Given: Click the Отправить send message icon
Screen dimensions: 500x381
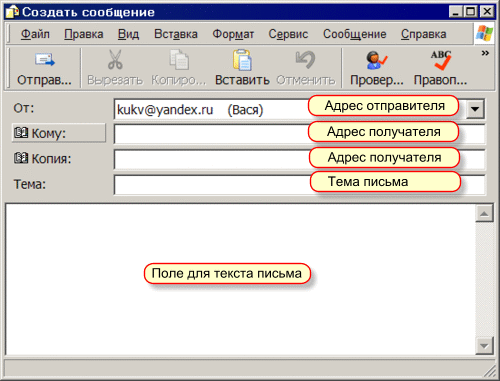Looking at the screenshot, I should (x=45, y=60).
